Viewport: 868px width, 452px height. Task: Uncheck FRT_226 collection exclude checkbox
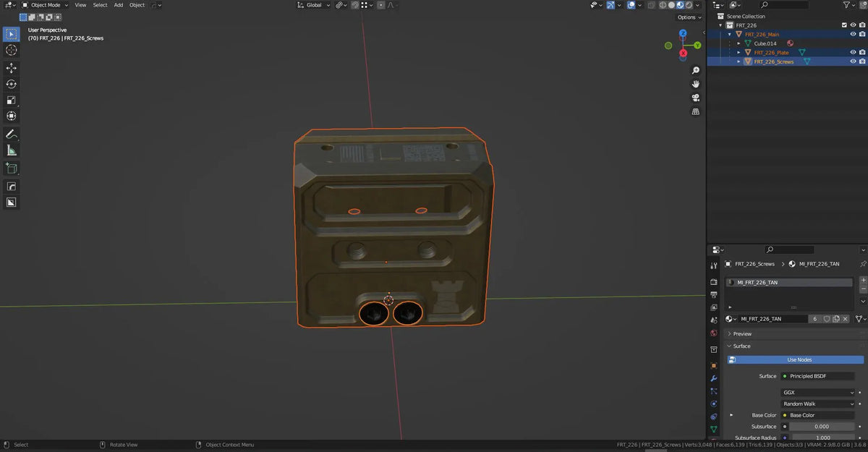coord(844,25)
